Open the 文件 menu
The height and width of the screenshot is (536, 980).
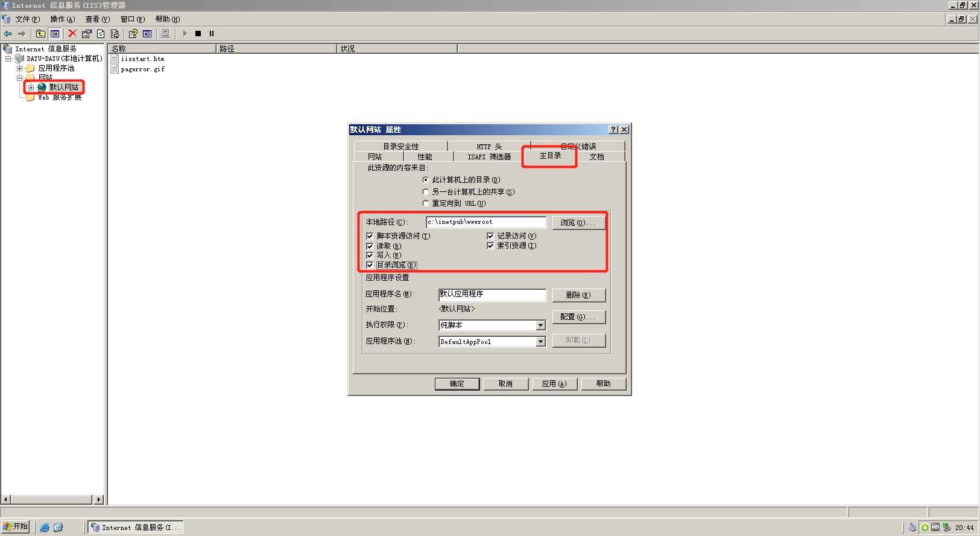[x=27, y=19]
